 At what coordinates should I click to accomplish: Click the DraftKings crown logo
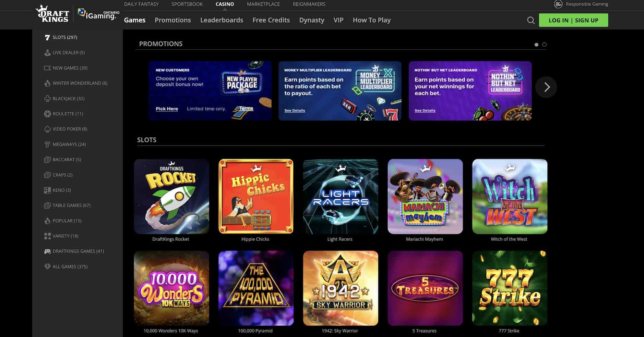53,14
